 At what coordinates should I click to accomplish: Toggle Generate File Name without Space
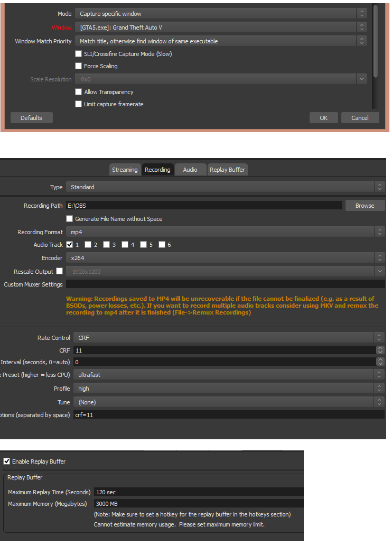pyautogui.click(x=70, y=219)
